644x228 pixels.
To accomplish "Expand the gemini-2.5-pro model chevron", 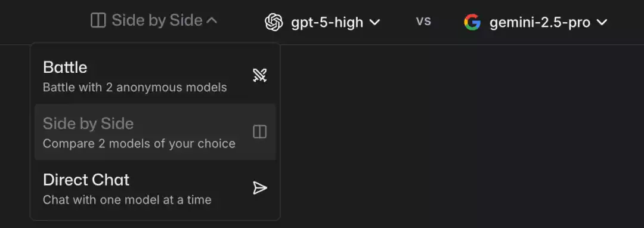I will click(602, 22).
